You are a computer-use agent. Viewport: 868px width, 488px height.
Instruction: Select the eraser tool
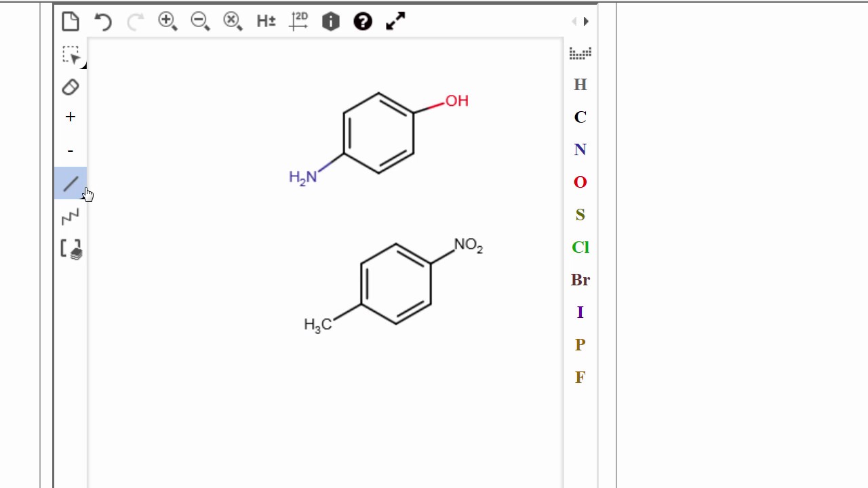click(x=71, y=87)
